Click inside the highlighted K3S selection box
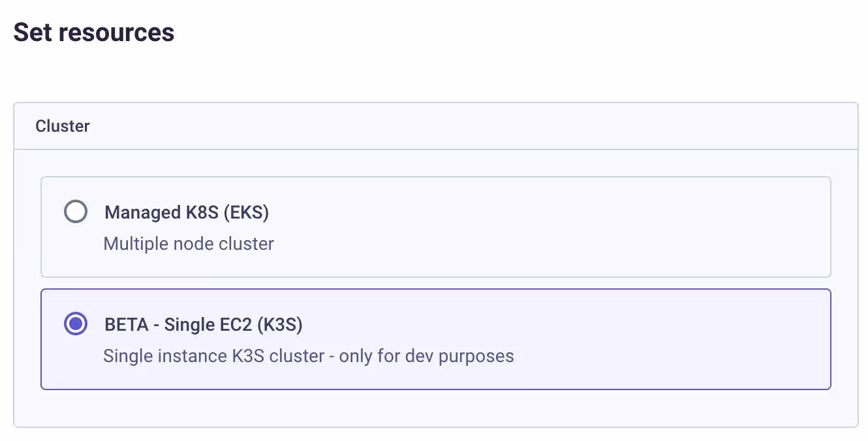Screen dimensions: 868x441 436,339
